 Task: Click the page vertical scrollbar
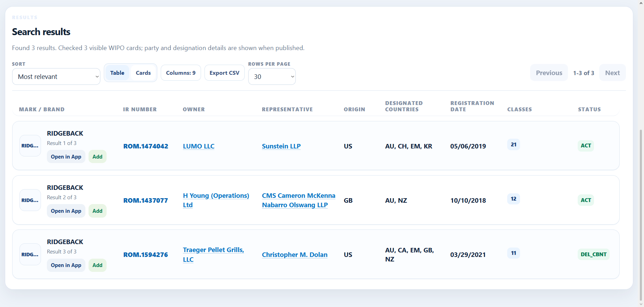(x=641, y=216)
